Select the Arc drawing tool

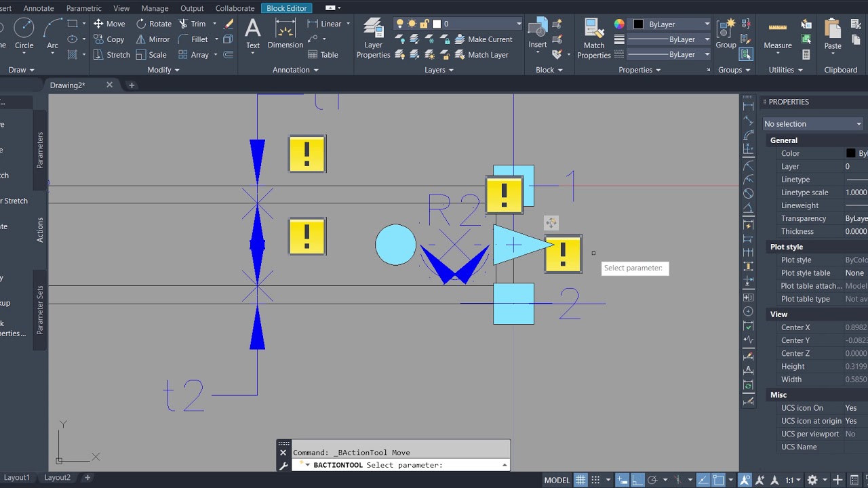tap(52, 34)
